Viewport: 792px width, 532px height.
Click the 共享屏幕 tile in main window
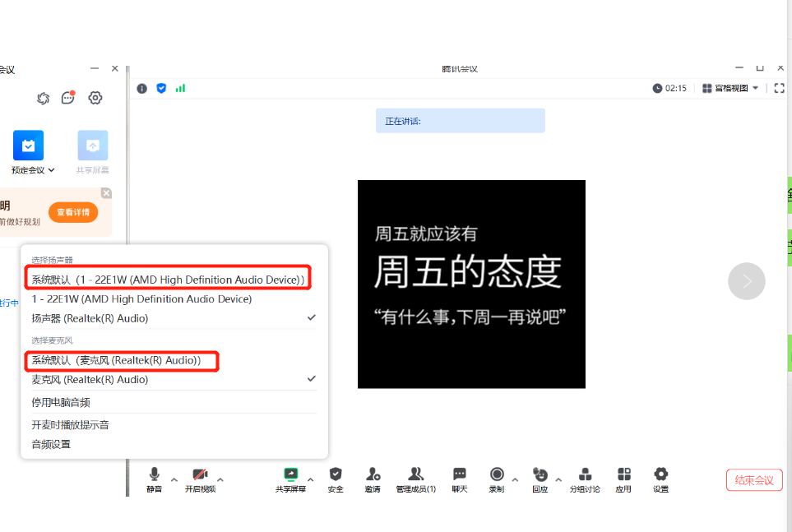93,151
